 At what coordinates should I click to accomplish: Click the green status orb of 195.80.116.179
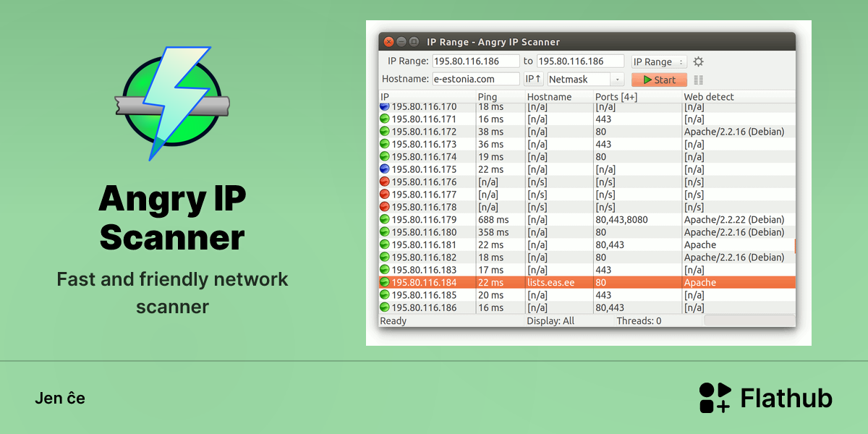click(384, 219)
